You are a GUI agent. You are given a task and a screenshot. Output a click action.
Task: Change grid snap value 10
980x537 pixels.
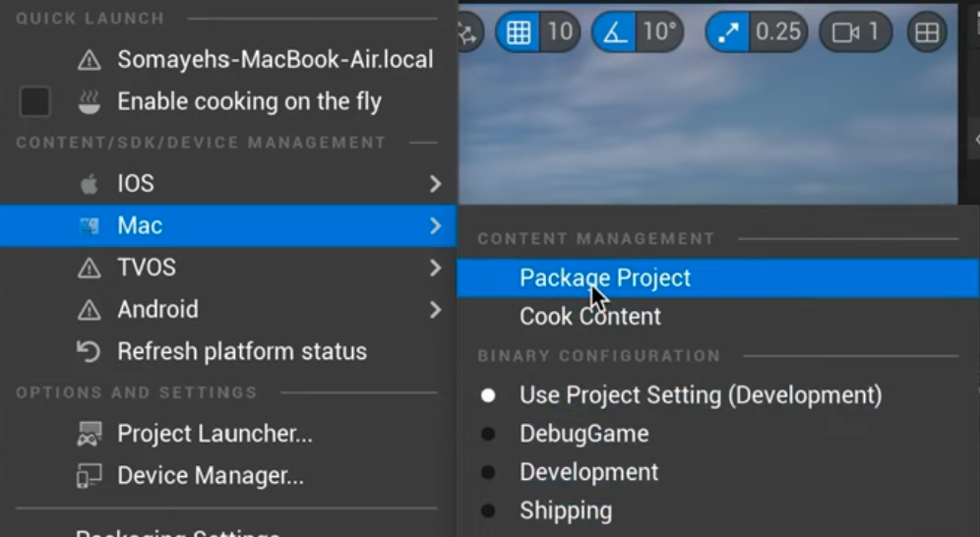(560, 32)
